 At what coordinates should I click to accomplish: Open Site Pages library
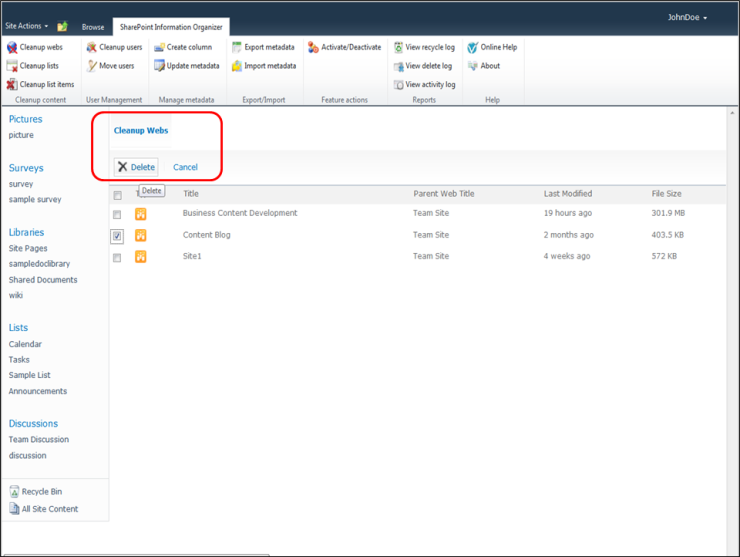point(28,248)
